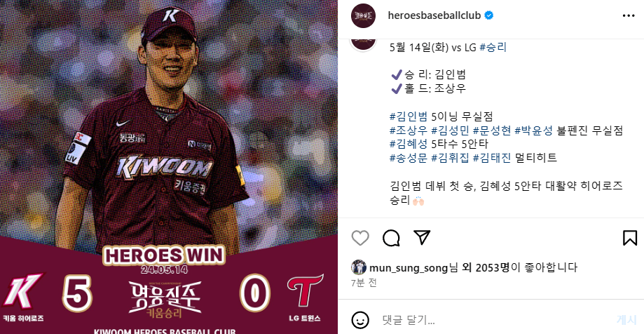Screen dimensions: 644x334
Task: Click the comment input field 댓글 달기
Action: click(x=493, y=319)
